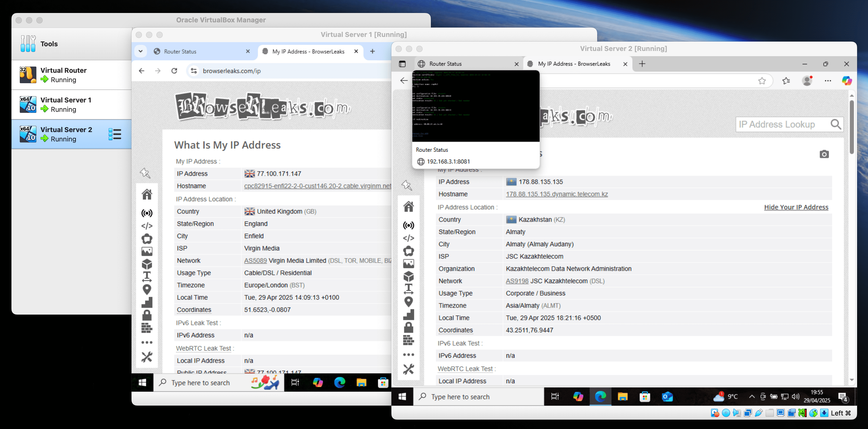The height and width of the screenshot is (429, 868).
Task: Click the pin icon above Virtual Server 1 sidebar
Action: [x=145, y=173]
